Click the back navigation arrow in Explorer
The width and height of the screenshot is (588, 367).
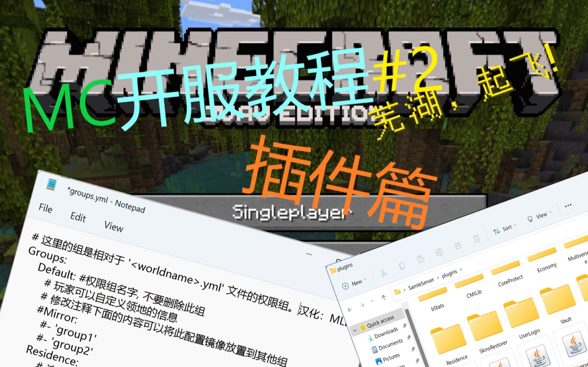pyautogui.click(x=350, y=309)
